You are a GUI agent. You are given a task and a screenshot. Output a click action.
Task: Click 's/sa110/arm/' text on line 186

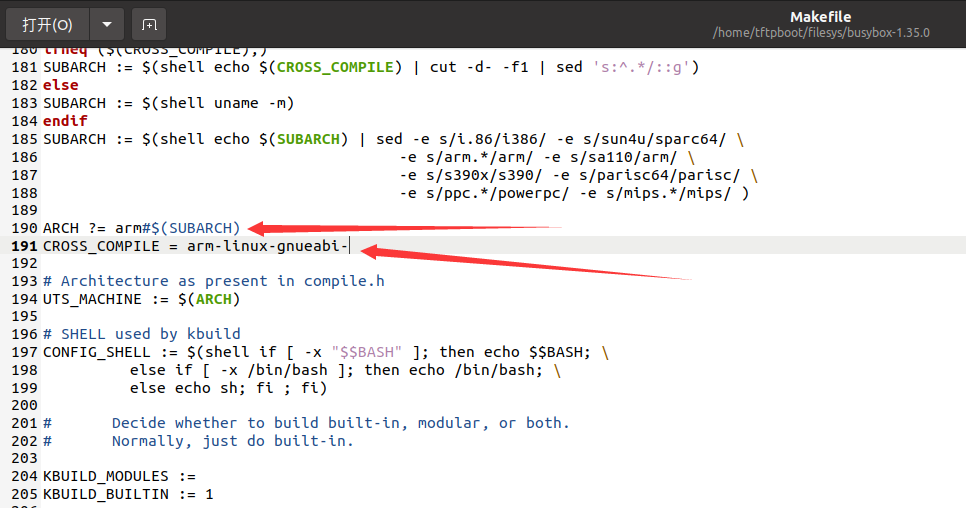click(x=623, y=157)
